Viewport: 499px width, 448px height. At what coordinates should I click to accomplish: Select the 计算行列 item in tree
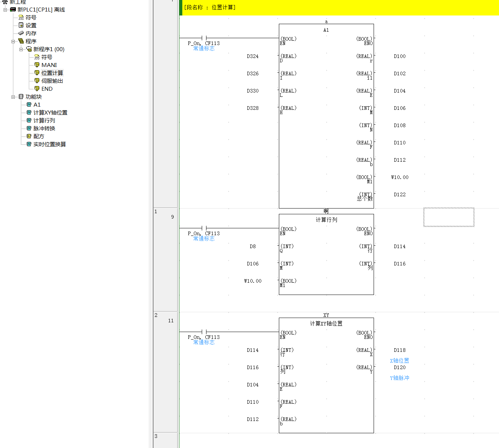(x=44, y=120)
